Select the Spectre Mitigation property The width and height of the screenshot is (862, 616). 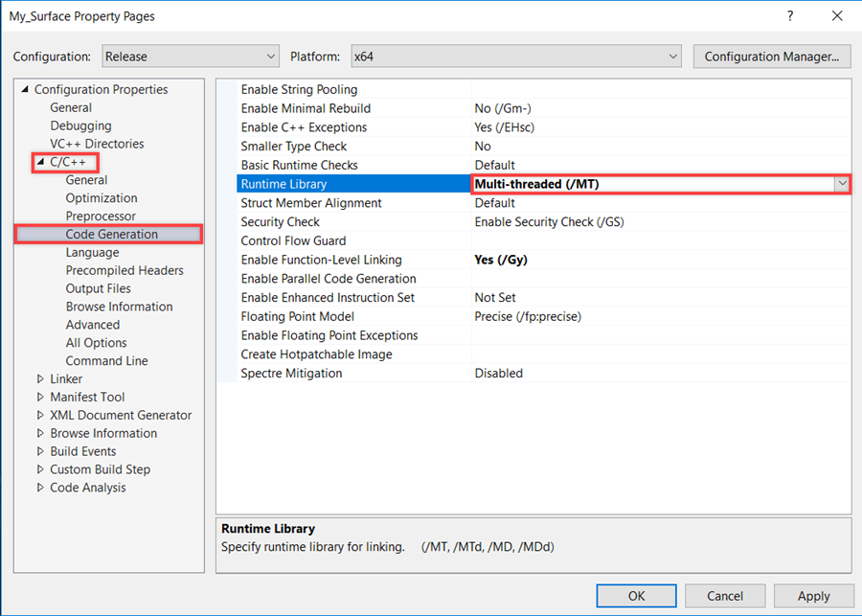[291, 374]
